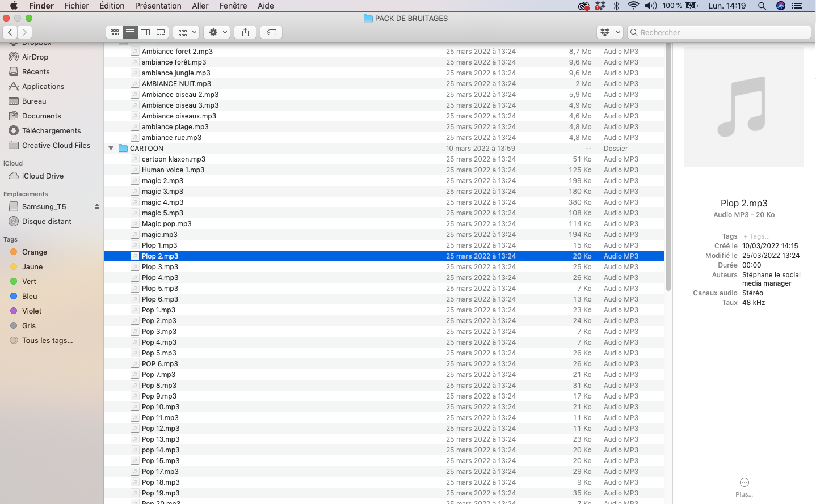Go back using the toolbar arrow

[10, 32]
